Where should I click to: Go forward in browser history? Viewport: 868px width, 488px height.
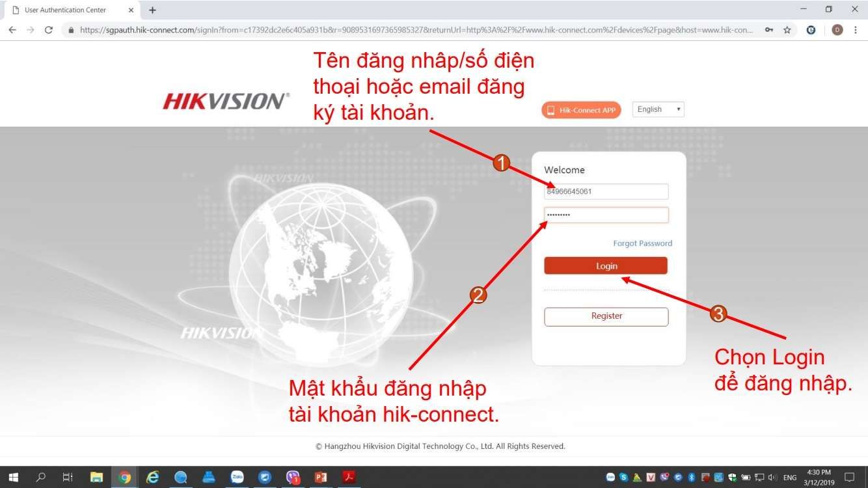(30, 30)
